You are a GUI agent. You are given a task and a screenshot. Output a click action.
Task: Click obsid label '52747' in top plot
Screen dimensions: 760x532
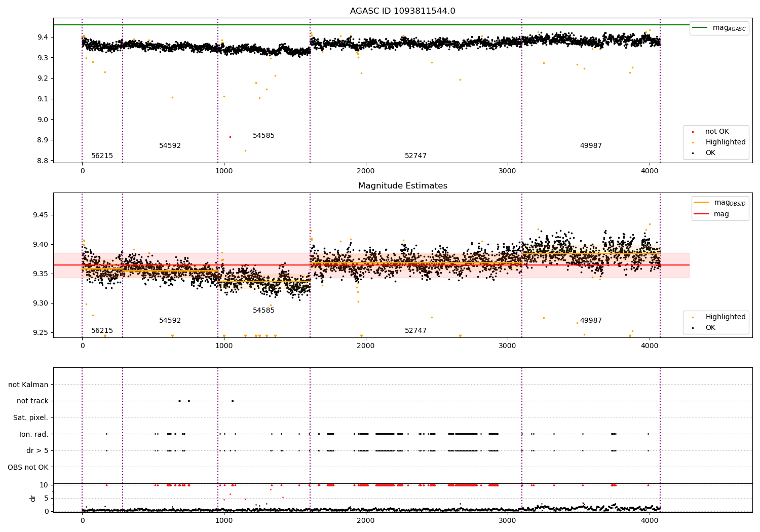point(416,156)
